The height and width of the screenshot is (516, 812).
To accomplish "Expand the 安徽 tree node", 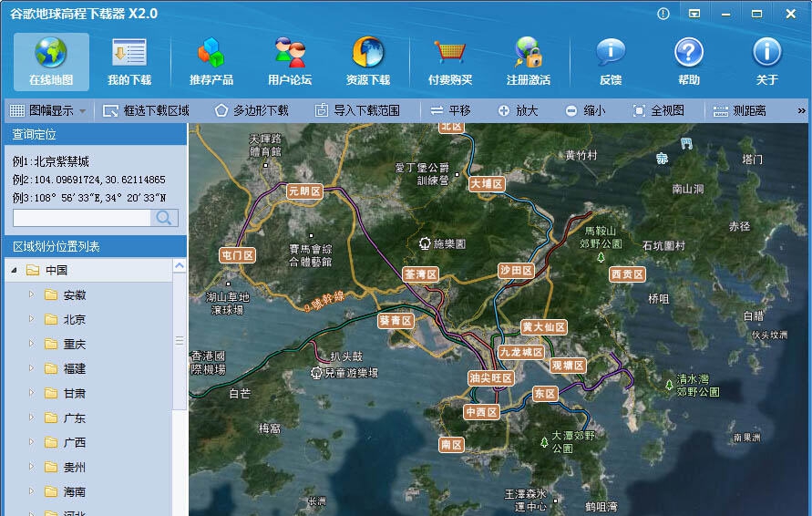I will (30, 294).
